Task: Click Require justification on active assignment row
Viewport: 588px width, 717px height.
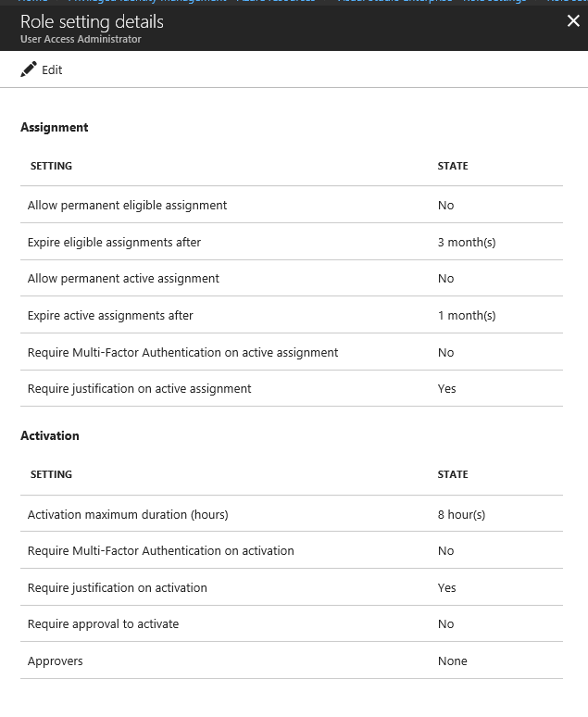Action: coord(139,388)
